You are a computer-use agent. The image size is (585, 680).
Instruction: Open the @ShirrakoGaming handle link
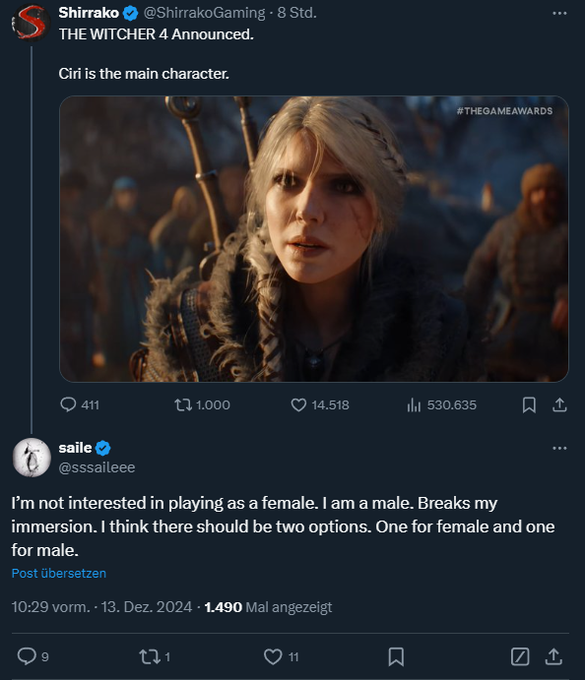click(x=204, y=13)
